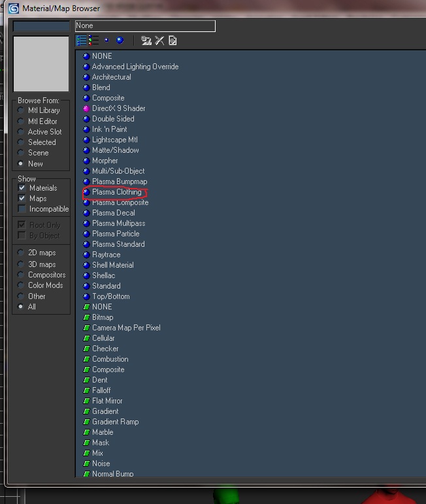The image size is (426, 504).
Task: Switch to View List mode icon
Action: (x=81, y=40)
